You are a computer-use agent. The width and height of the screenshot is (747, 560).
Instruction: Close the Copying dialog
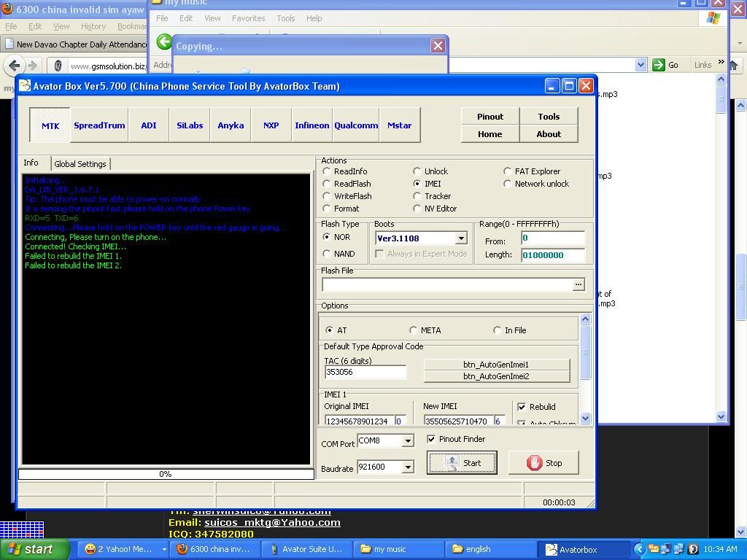(x=438, y=46)
